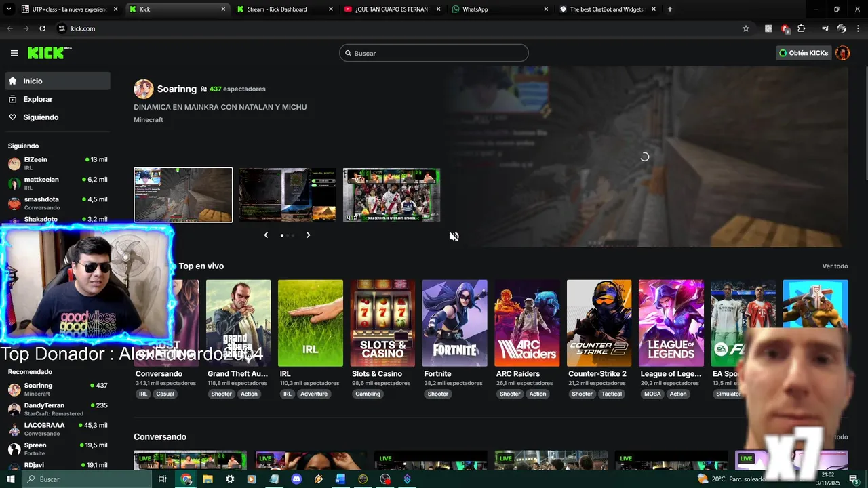This screenshot has height=488, width=868.
Task: Open a new browser tab
Action: [x=670, y=9]
